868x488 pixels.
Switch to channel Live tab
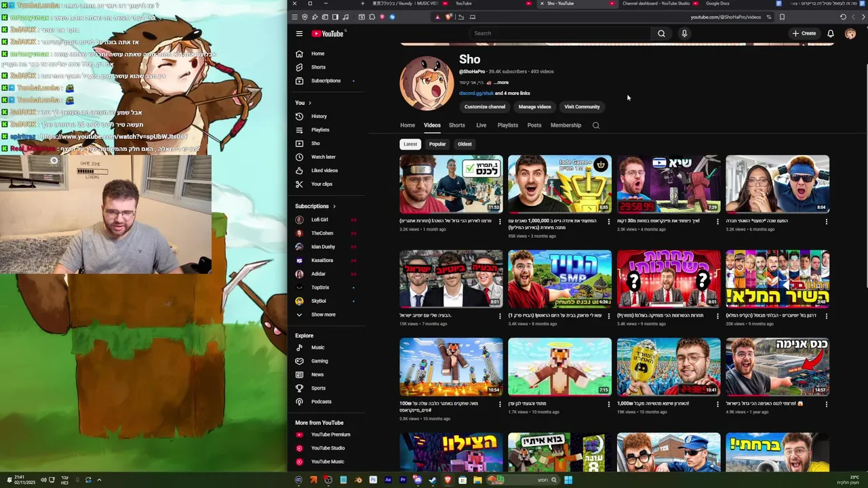[481, 125]
